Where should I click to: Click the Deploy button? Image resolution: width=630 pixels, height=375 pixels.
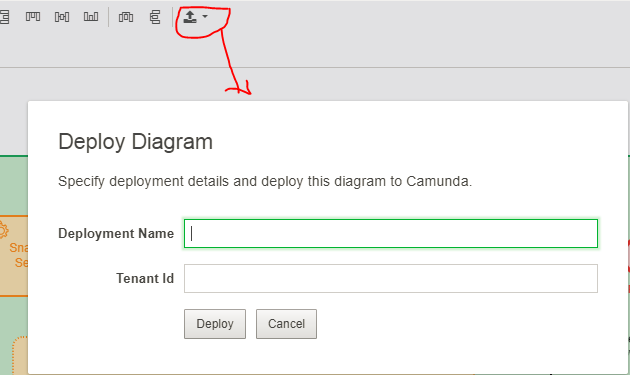click(215, 324)
